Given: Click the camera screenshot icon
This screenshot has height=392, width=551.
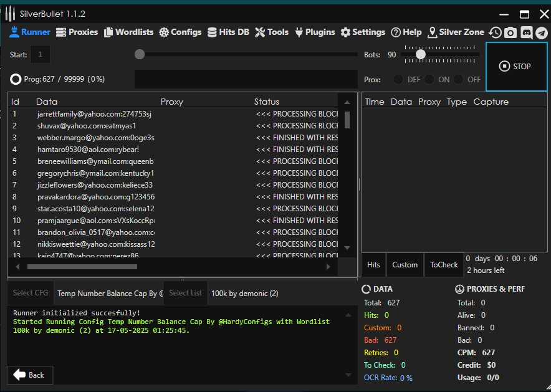Looking at the screenshot, I should click(x=510, y=32).
